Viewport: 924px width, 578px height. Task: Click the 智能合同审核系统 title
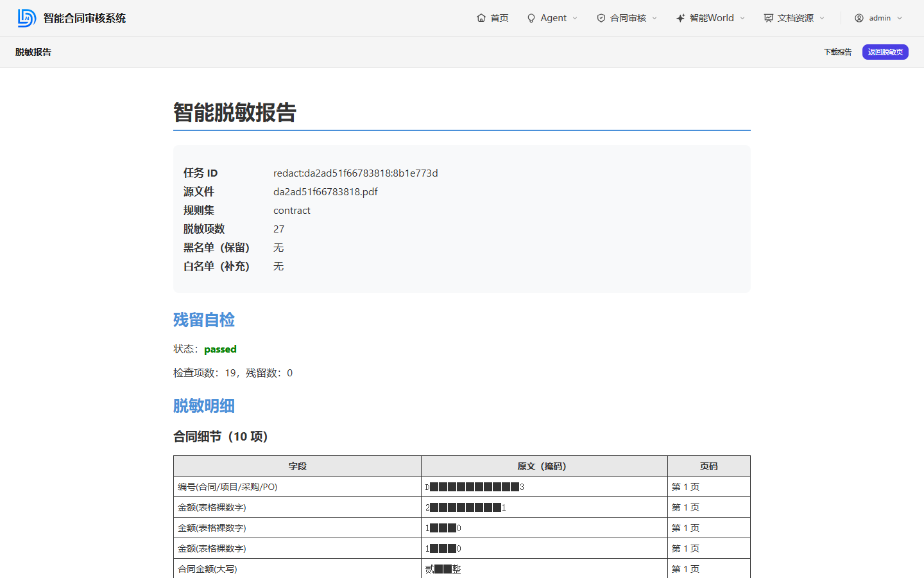pos(85,18)
